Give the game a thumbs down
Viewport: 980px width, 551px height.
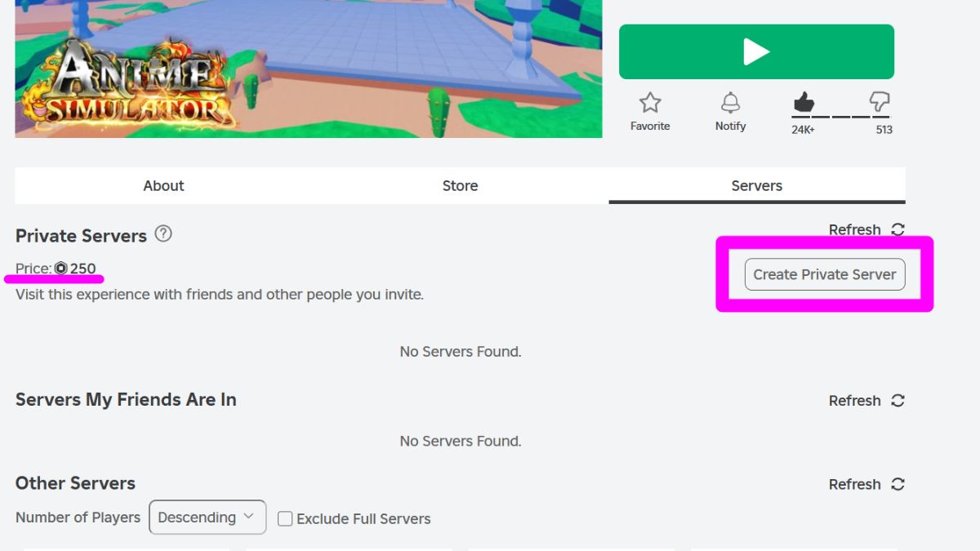pyautogui.click(x=879, y=103)
